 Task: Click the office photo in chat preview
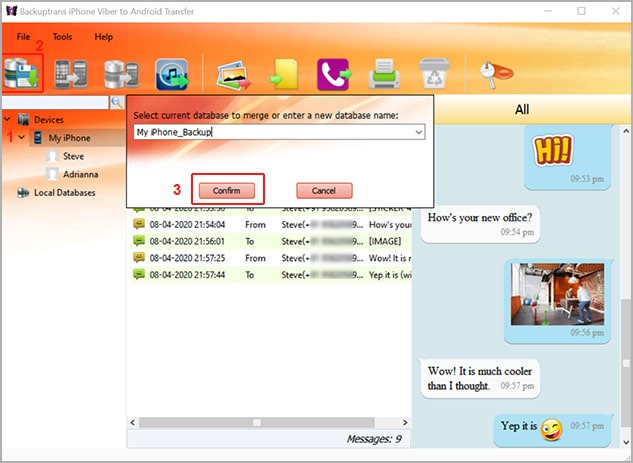[x=558, y=294]
